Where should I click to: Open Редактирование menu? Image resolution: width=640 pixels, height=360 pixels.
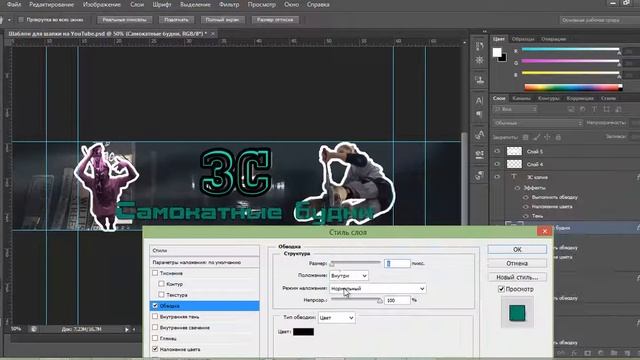[51, 4]
